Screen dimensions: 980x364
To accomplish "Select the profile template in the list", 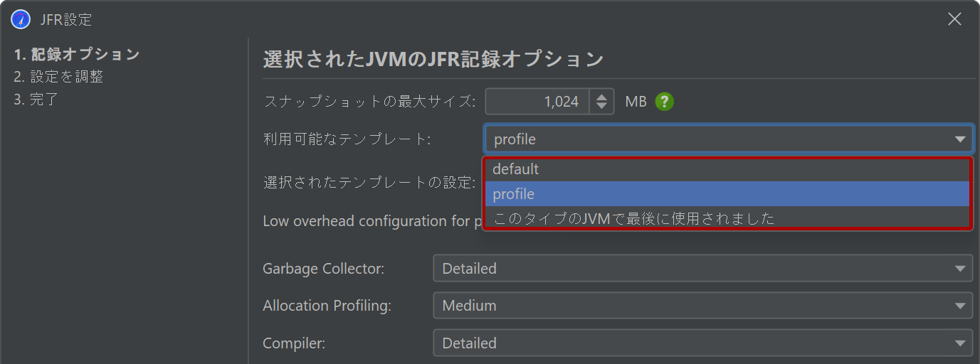I will click(x=727, y=194).
